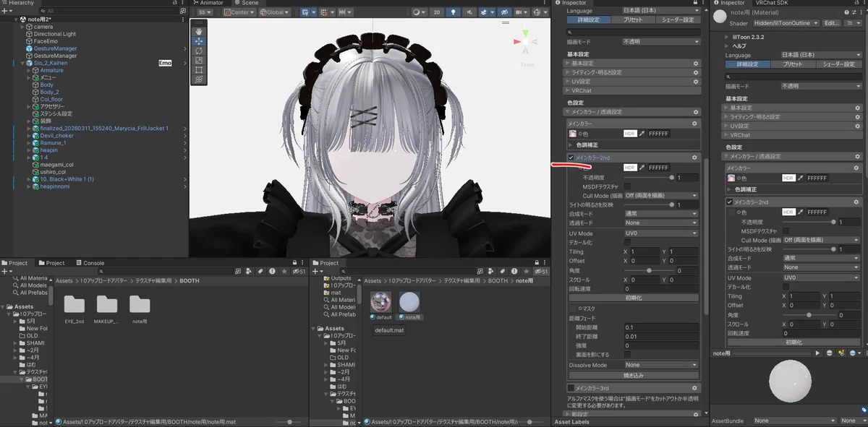Image resolution: width=868 pixels, height=427 pixels.
Task: Click the material preview play button
Action: click(817, 353)
